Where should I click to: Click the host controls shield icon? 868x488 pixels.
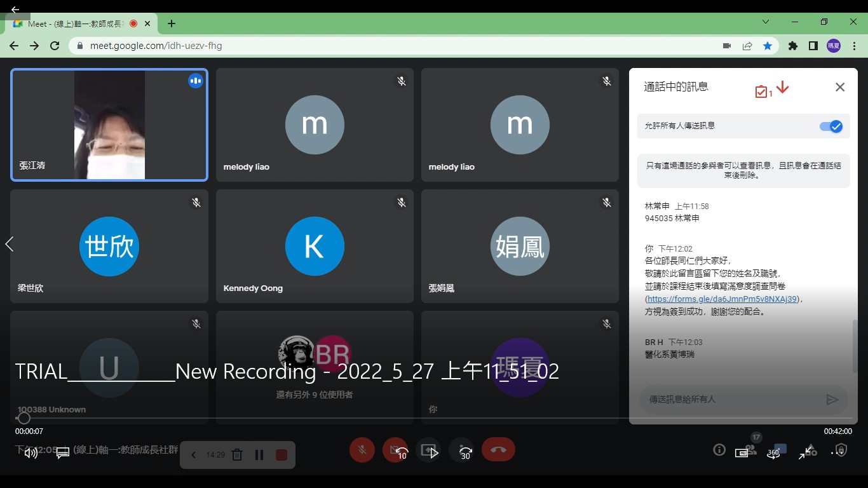pos(841,450)
